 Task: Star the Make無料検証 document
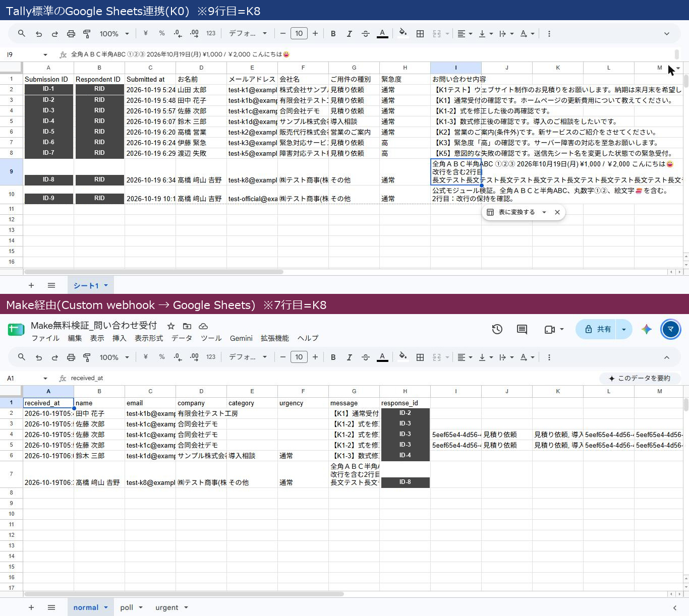coord(171,326)
